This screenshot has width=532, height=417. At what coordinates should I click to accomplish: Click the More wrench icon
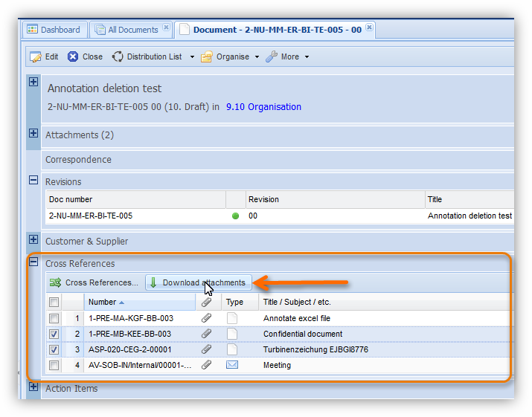coord(272,56)
